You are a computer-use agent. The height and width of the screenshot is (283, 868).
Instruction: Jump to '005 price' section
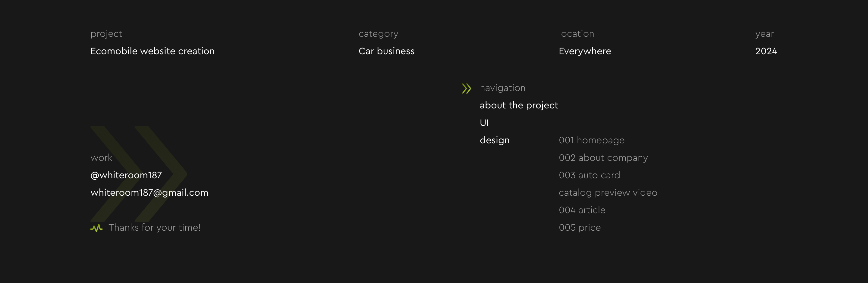pos(580,228)
